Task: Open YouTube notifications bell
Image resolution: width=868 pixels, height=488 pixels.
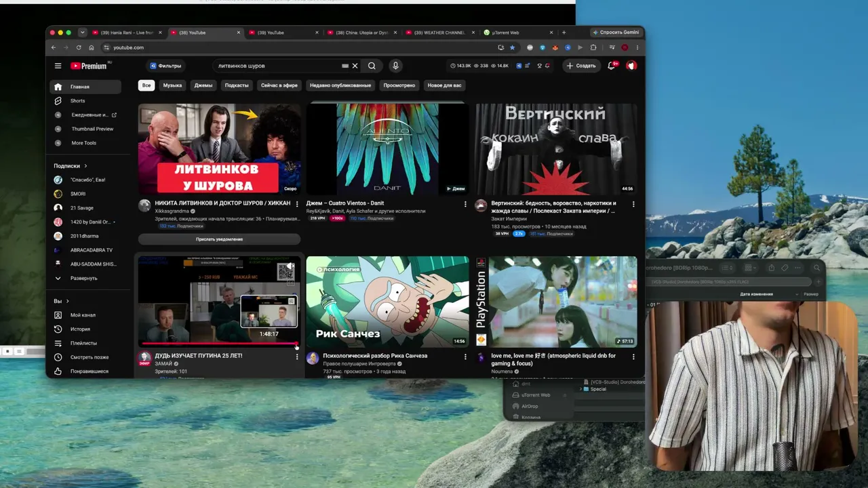Action: (x=612, y=66)
